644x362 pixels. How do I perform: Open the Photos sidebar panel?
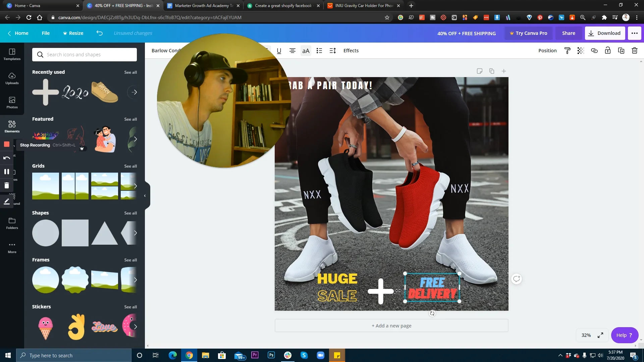(x=12, y=103)
